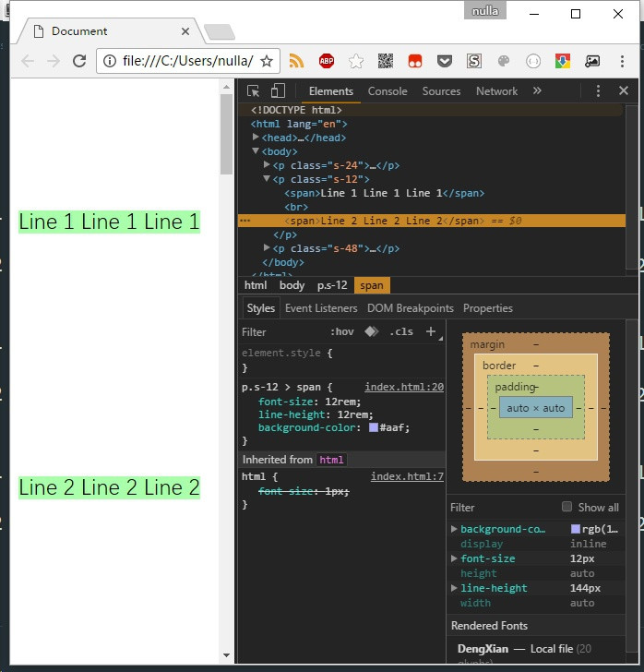Toggle the device toolbar icon
Viewport: 644px width, 672px height.
tap(278, 91)
